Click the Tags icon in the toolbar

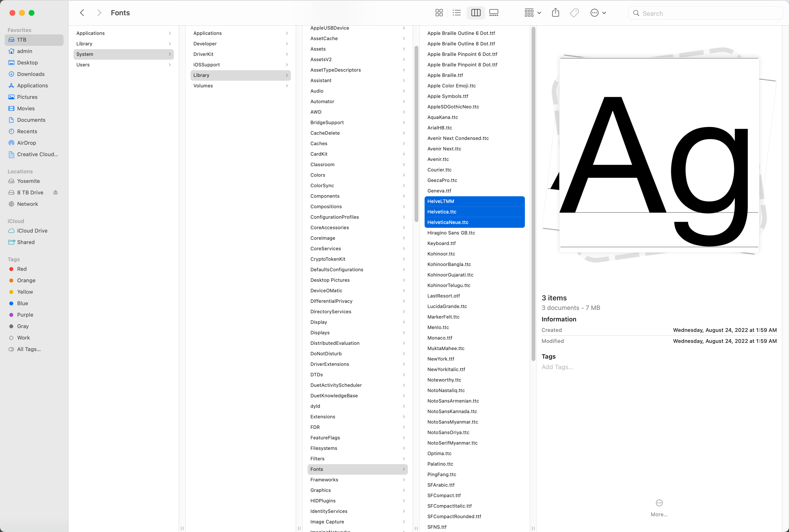click(x=574, y=13)
